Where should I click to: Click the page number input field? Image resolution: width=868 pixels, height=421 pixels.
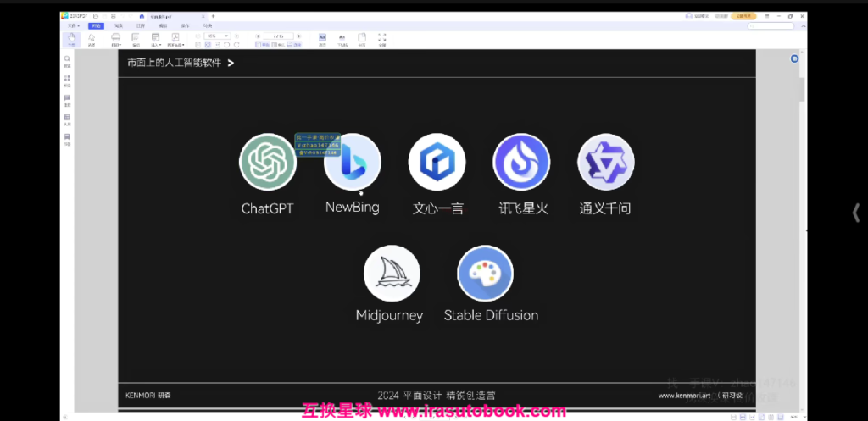coord(278,36)
